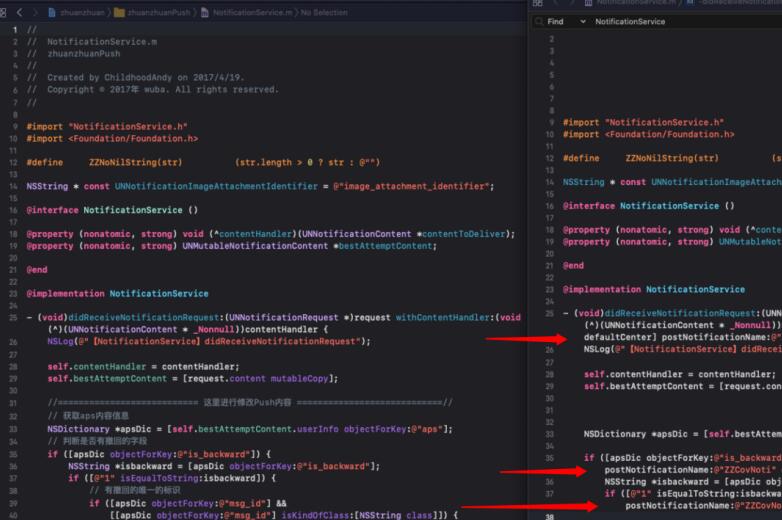The image size is (782, 520).
Task: Click the back navigation arrow in left editor
Action: pos(19,12)
